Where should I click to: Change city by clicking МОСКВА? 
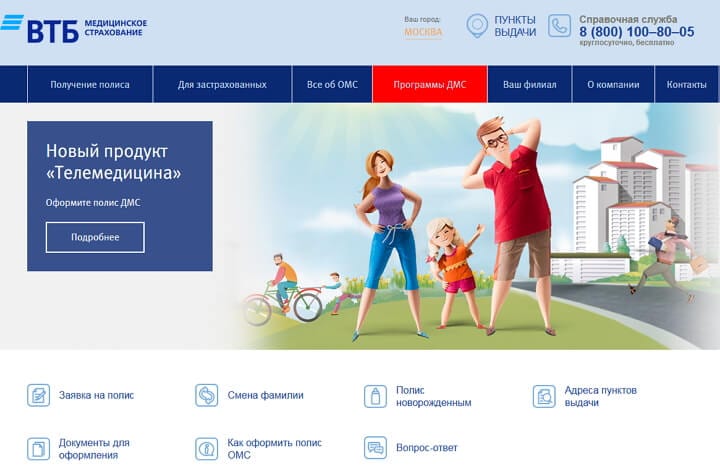point(423,32)
